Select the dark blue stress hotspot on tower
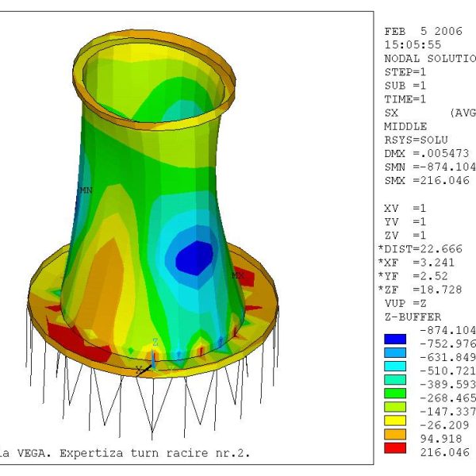The height and width of the screenshot is (476, 476). pyautogui.click(x=193, y=258)
